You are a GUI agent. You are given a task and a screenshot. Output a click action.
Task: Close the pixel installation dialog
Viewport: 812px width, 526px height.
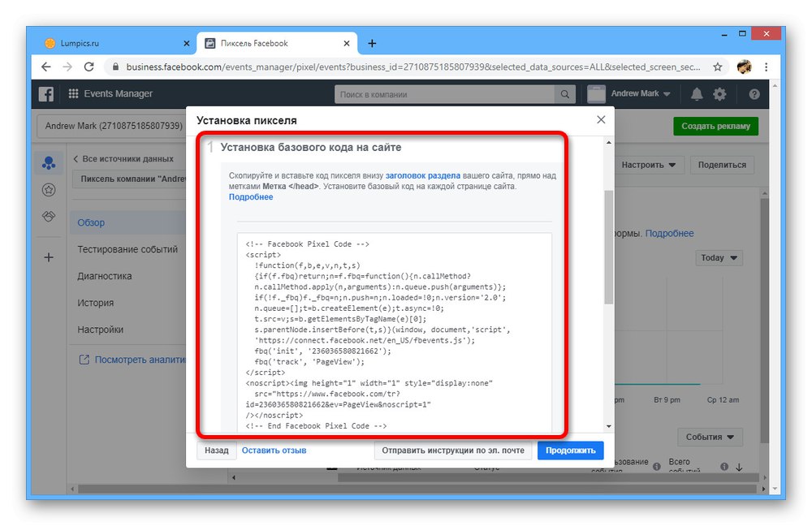pos(601,119)
